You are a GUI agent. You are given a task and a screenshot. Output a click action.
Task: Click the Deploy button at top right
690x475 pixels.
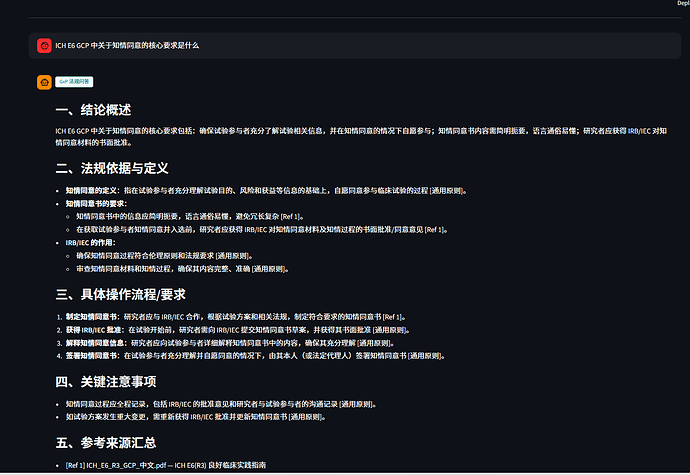[x=683, y=3]
